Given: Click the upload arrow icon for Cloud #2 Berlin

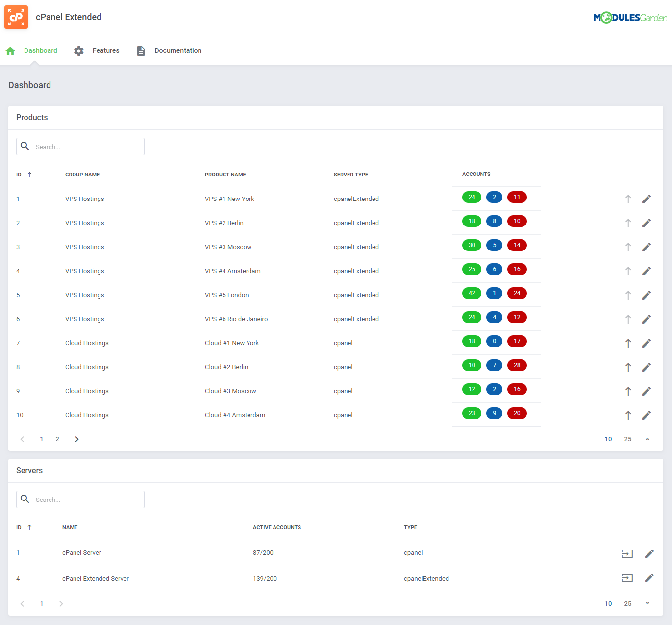Looking at the screenshot, I should (x=628, y=367).
